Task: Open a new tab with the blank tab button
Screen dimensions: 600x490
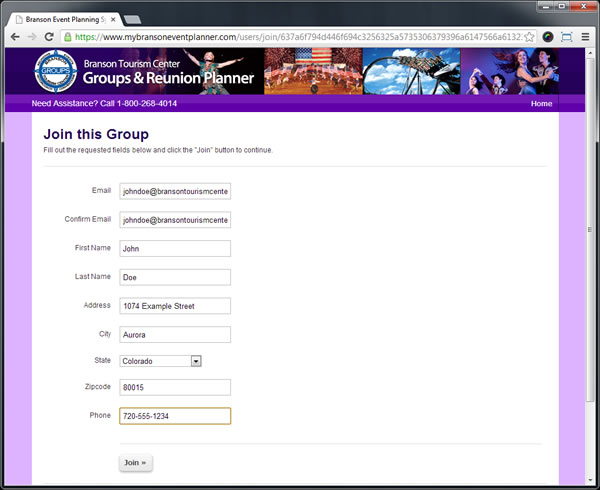Action: tap(132, 20)
